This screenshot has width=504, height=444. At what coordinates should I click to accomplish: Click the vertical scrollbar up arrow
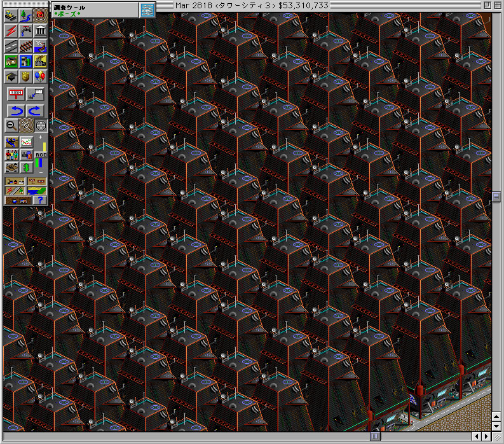coord(496,417)
